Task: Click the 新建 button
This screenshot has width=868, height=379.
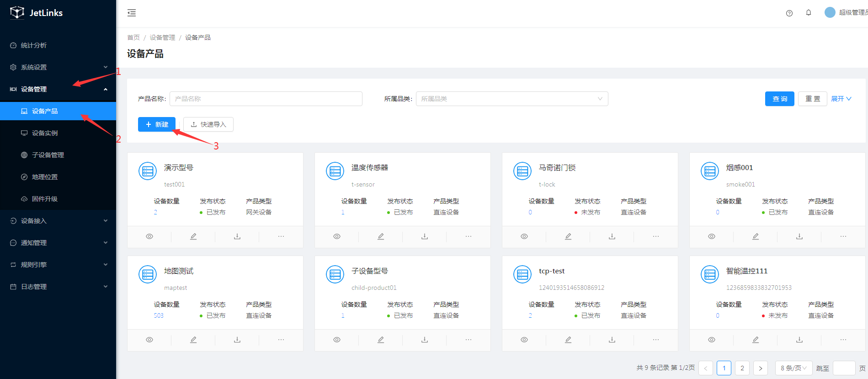Action: 157,124
